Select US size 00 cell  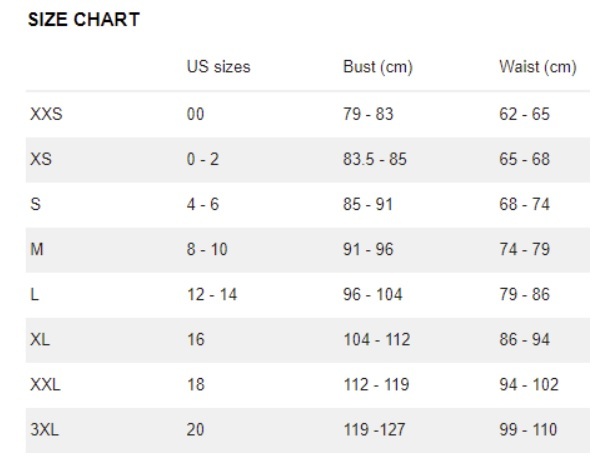(x=195, y=114)
